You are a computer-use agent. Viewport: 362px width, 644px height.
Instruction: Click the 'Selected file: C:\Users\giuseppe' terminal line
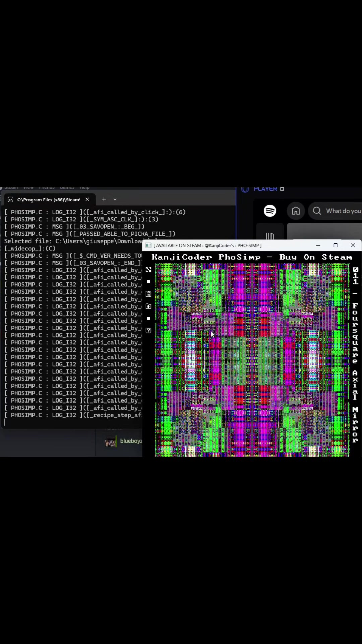tap(73, 241)
